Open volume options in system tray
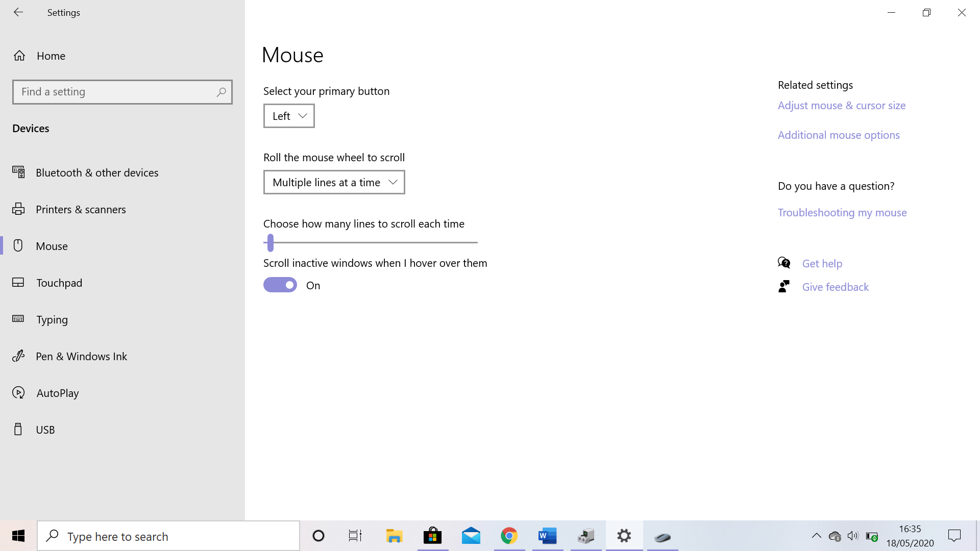This screenshot has width=980, height=551. click(853, 536)
